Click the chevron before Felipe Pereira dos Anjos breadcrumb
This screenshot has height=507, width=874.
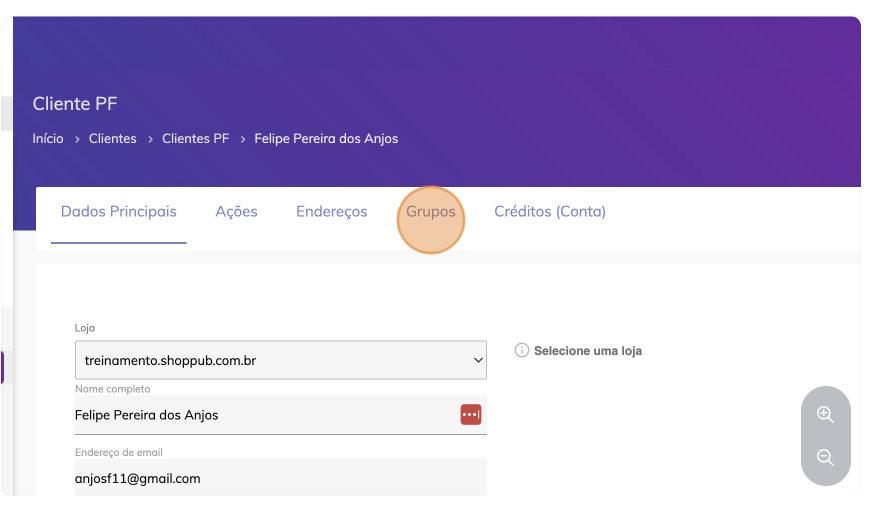click(242, 139)
